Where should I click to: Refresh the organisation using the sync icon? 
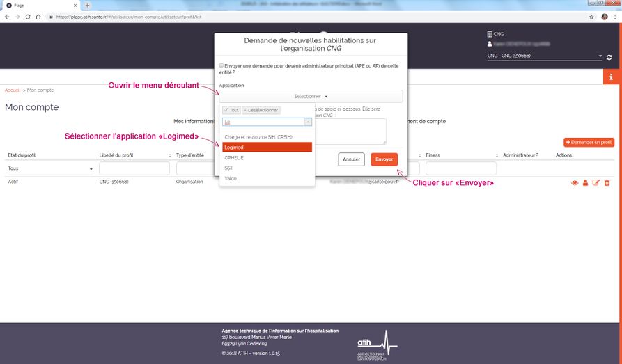click(609, 57)
